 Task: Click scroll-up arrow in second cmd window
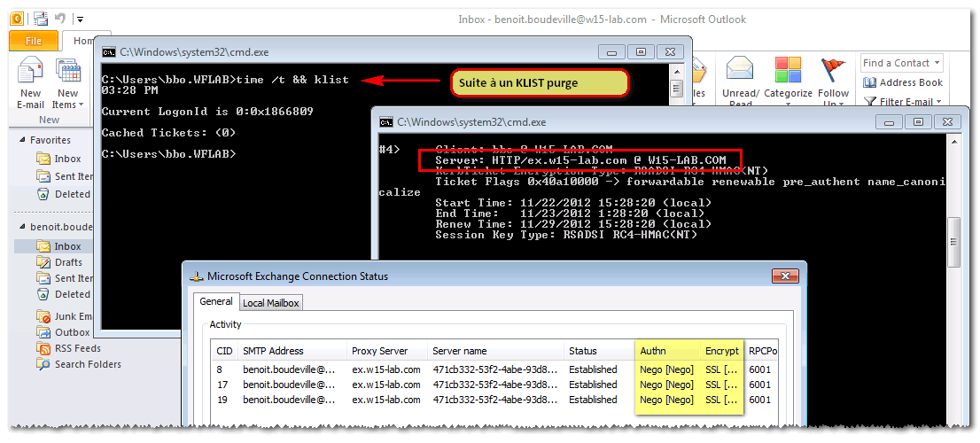[x=953, y=143]
